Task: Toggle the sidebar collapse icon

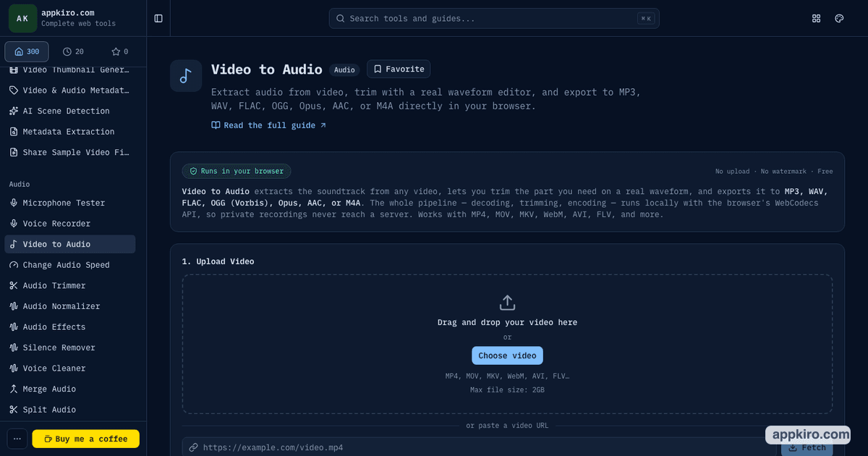Action: coord(158,18)
